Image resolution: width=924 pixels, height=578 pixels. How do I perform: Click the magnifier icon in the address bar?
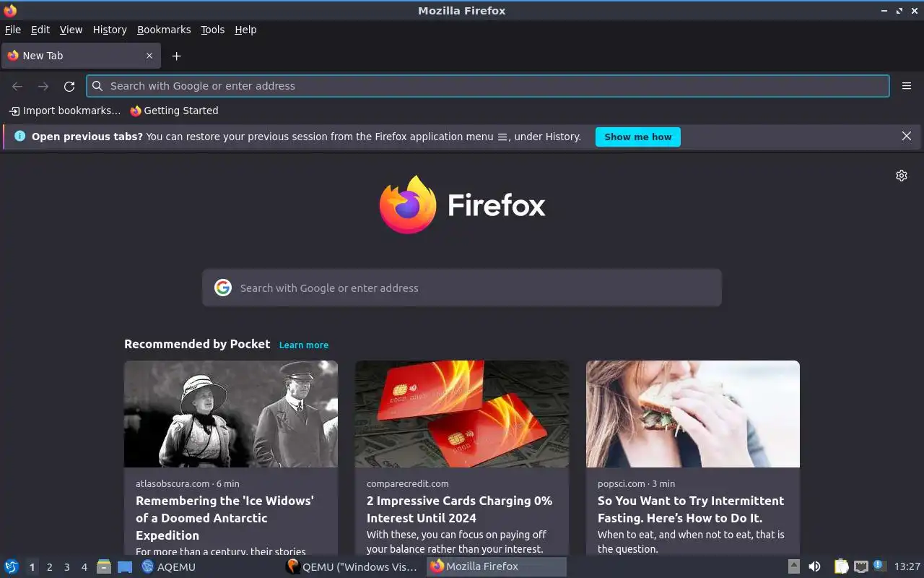pos(97,86)
